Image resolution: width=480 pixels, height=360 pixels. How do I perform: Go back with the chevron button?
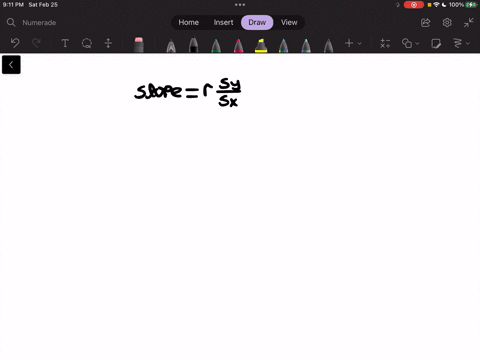[11, 65]
